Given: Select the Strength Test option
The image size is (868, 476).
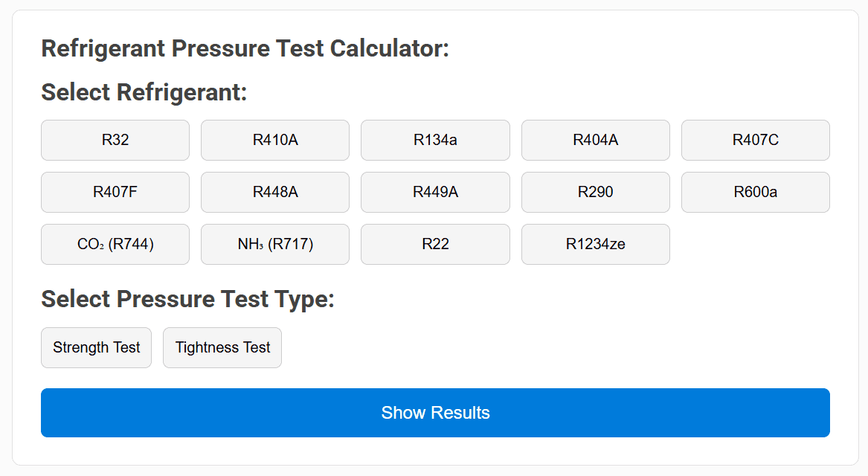Looking at the screenshot, I should click(x=96, y=347).
